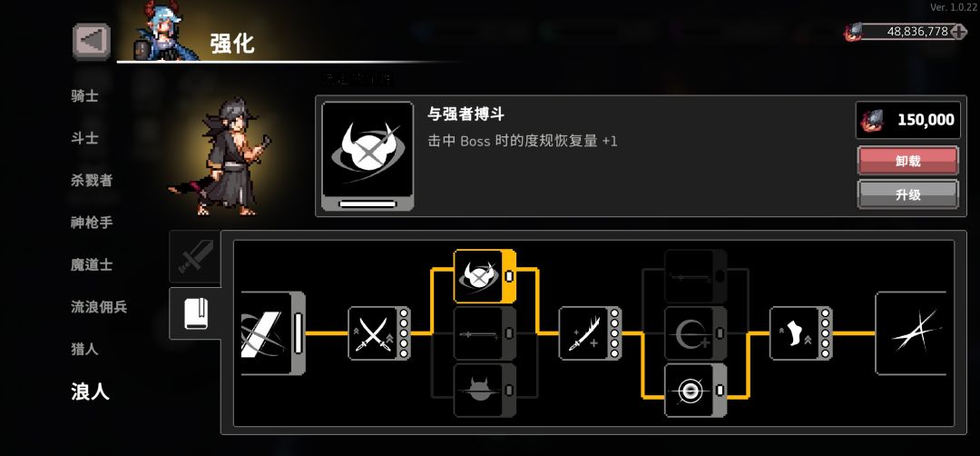
Task: Go back with the arrow button
Action: tap(92, 41)
